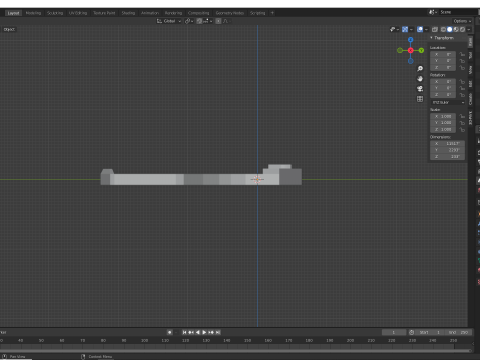Open the overlays options dropdown arrow
480x360 pixels.
tap(426, 29)
